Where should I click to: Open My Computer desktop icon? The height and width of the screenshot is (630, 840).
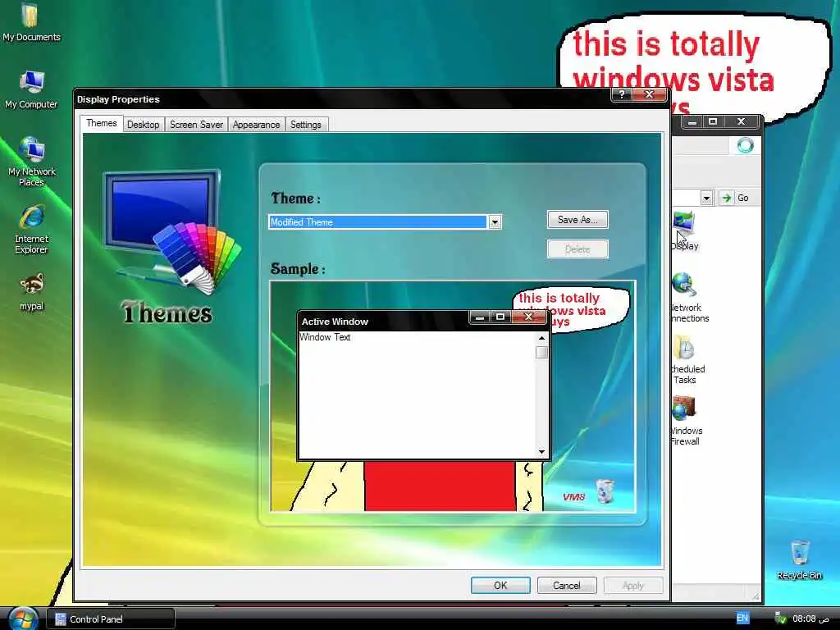31,89
